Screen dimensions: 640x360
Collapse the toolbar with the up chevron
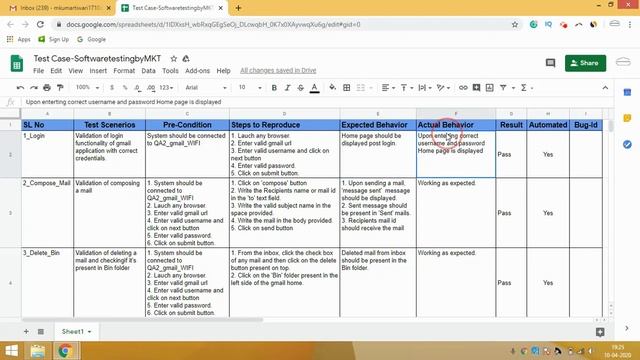point(605,88)
